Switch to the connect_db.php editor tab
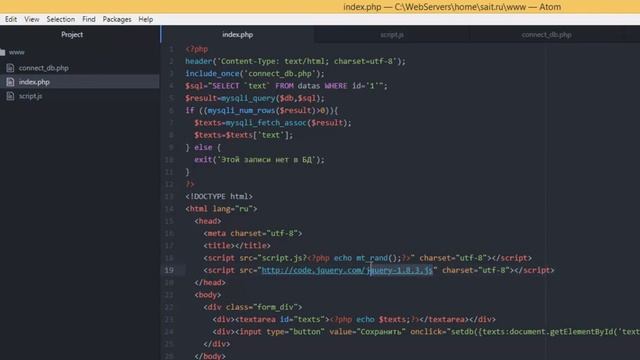Image resolution: width=640 pixels, height=360 pixels. [546, 35]
